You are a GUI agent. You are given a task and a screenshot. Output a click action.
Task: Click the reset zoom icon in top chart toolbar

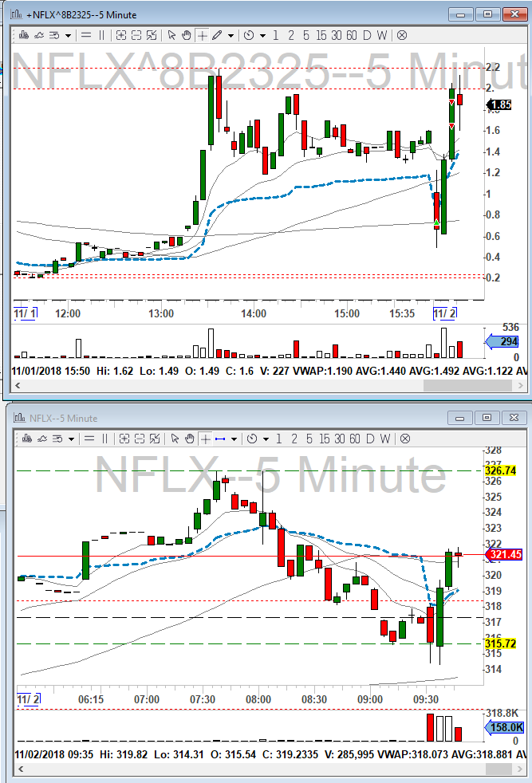coord(152,35)
